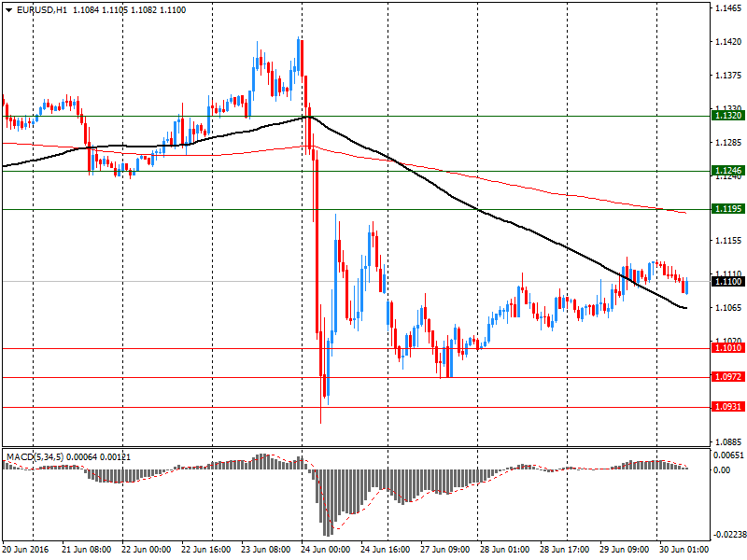This screenshot has width=747, height=560.
Task: Select the green 1.1320 resistance level label
Action: pos(728,116)
